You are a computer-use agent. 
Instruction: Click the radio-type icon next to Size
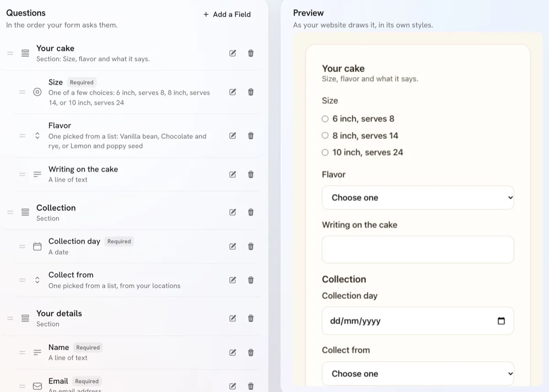(x=38, y=92)
